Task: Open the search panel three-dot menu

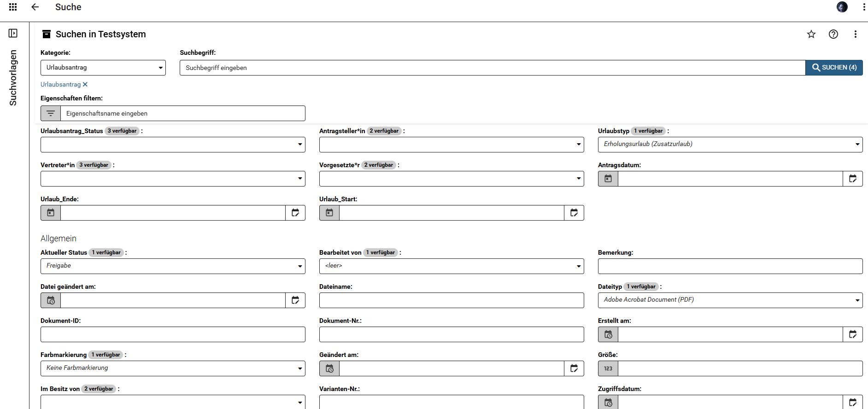Action: point(856,34)
